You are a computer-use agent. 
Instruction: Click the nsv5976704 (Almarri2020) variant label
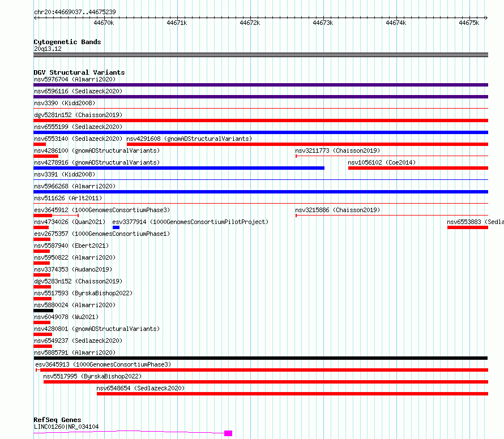[x=75, y=79]
